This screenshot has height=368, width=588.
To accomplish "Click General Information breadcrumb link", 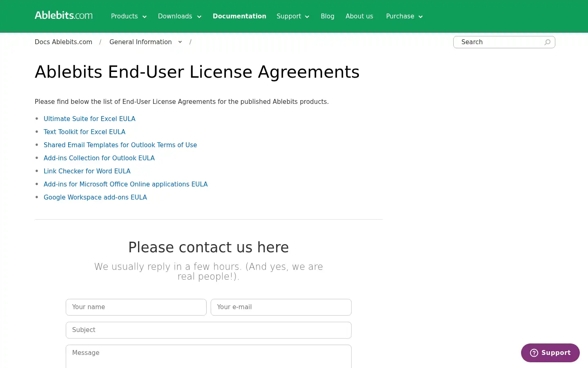I will pyautogui.click(x=140, y=42).
